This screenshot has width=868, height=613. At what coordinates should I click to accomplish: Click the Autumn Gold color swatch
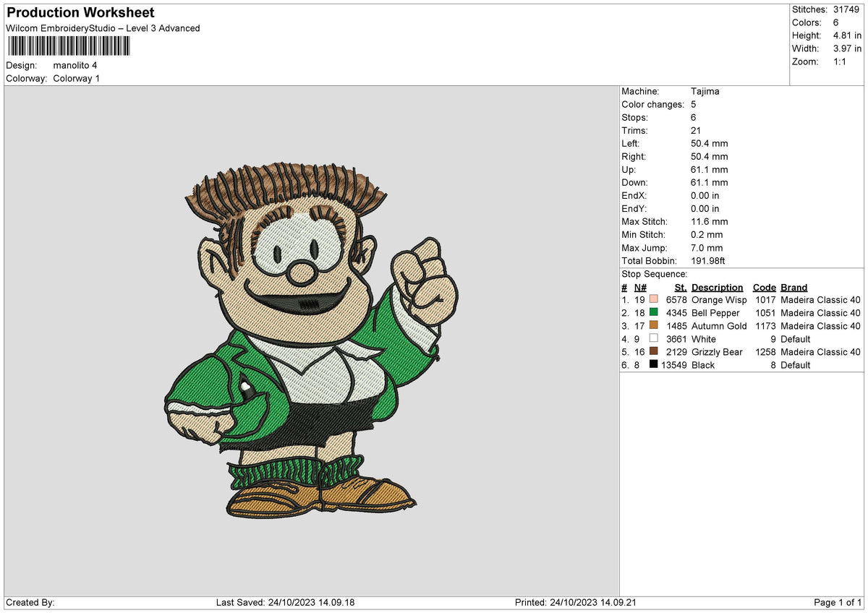(x=654, y=325)
